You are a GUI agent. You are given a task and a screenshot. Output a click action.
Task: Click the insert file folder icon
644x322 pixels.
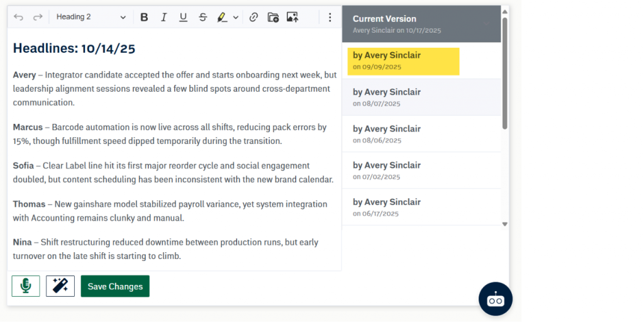(273, 17)
